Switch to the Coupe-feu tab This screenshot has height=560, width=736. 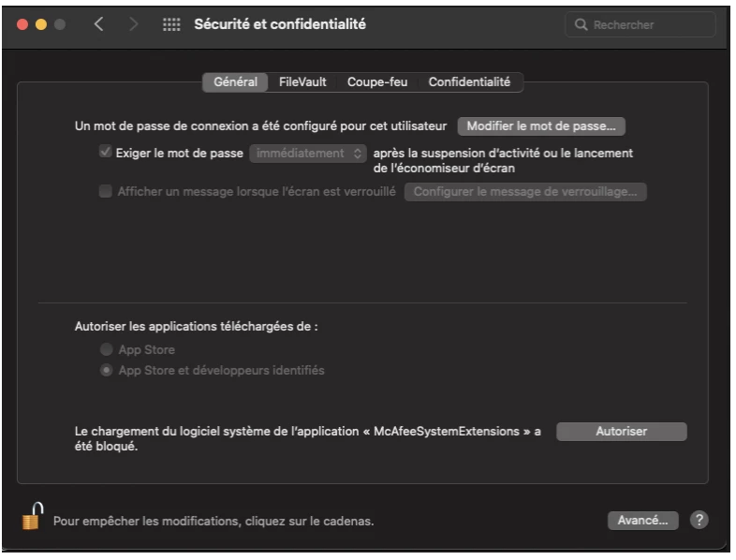pyautogui.click(x=377, y=82)
